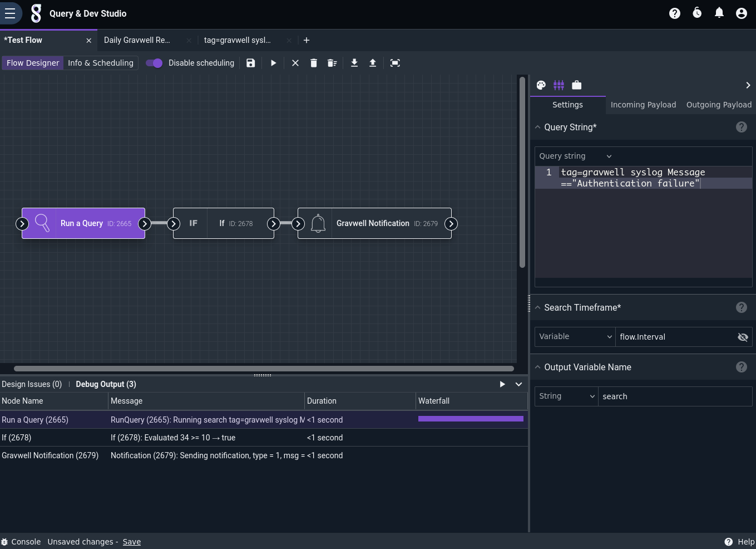Collapse the right side panel arrow
Image resolution: width=756 pixels, height=549 pixels.
coord(748,85)
